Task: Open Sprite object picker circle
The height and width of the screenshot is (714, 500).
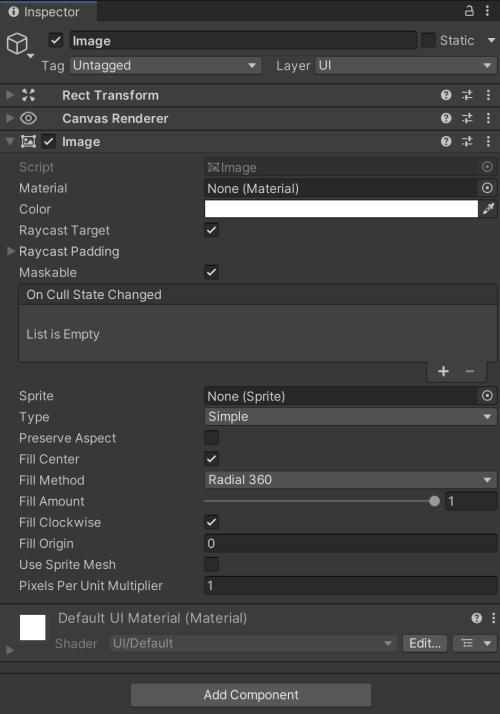Action: point(487,396)
